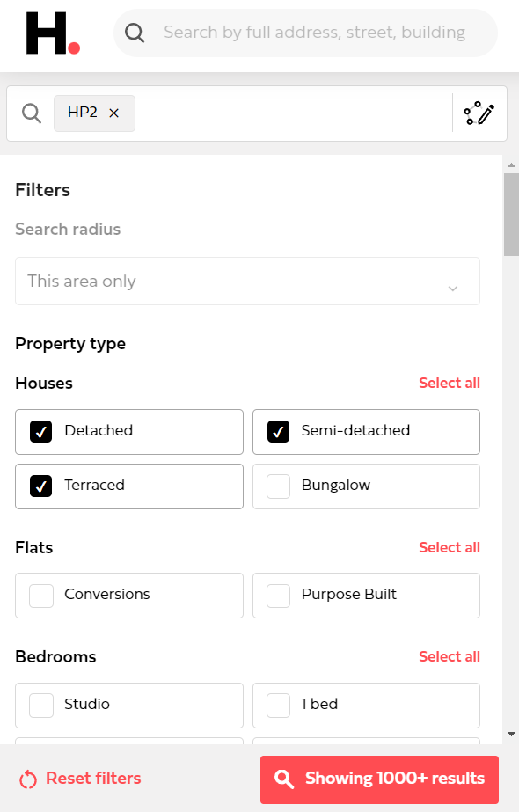Enable the Bungalow checkbox
Screen dimensions: 519x812
coord(278,486)
